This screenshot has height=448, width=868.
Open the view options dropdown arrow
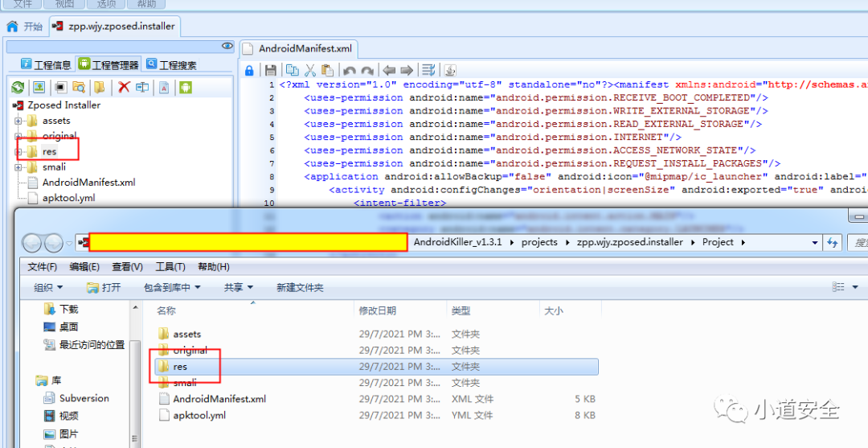tap(855, 287)
